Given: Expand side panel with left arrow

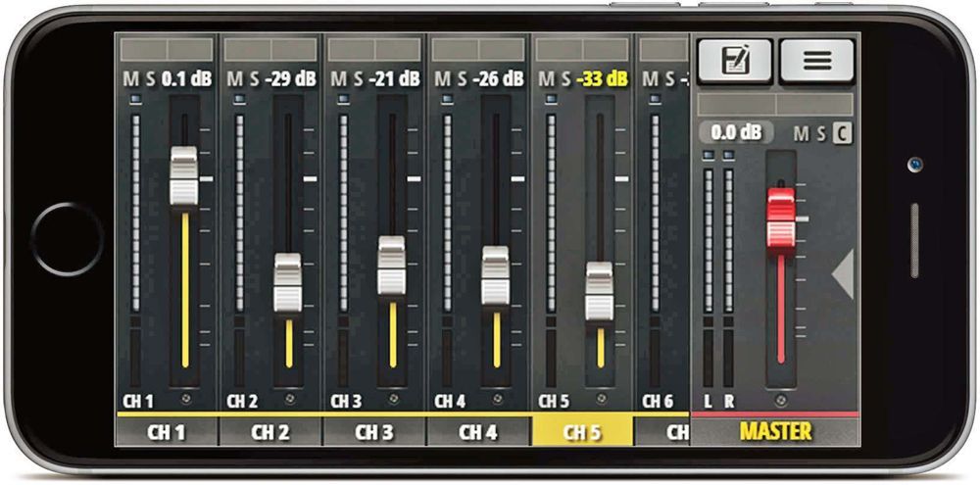Looking at the screenshot, I should (843, 272).
